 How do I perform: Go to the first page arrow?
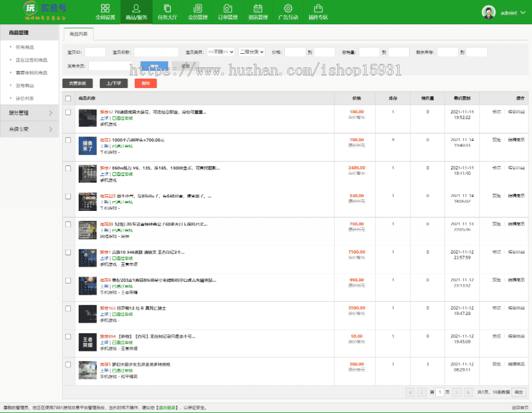tap(410, 392)
